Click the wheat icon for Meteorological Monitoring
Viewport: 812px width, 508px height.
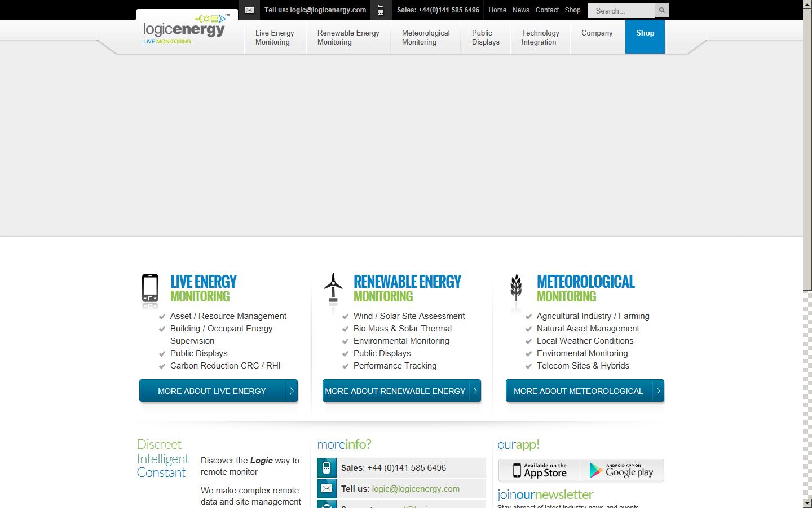pyautogui.click(x=517, y=289)
